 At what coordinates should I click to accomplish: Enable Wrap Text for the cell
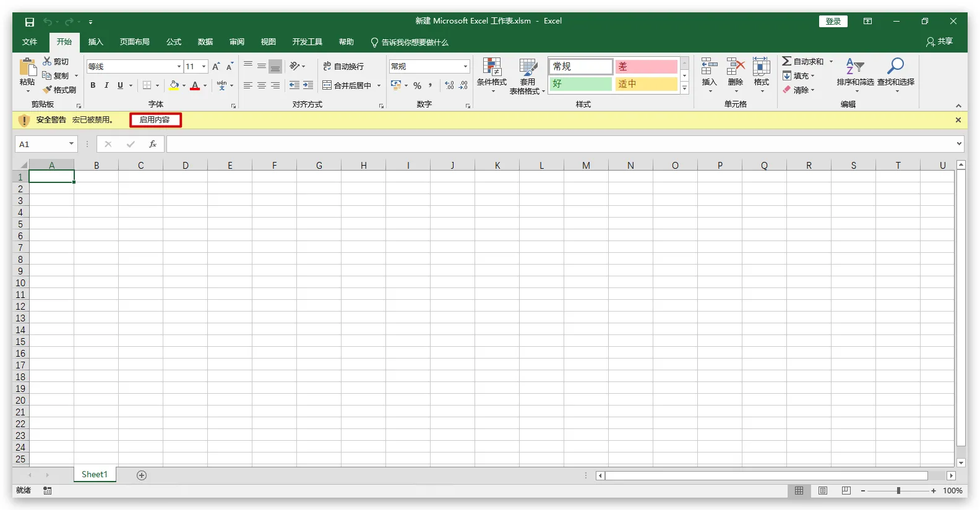point(344,66)
